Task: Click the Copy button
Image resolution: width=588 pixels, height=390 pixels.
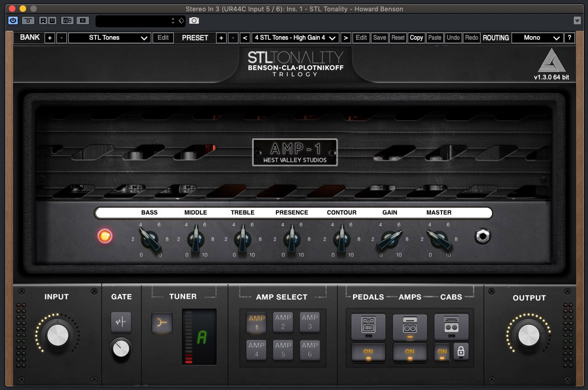Action: (417, 38)
